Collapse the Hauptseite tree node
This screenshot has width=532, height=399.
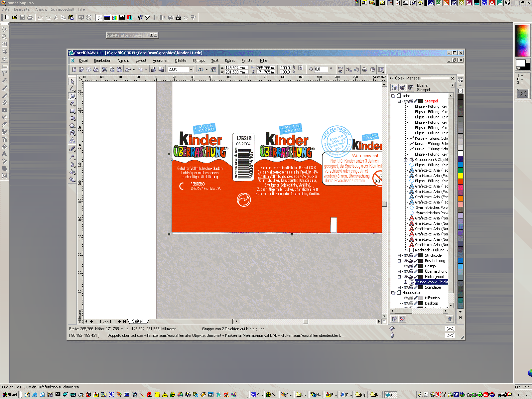(x=393, y=293)
